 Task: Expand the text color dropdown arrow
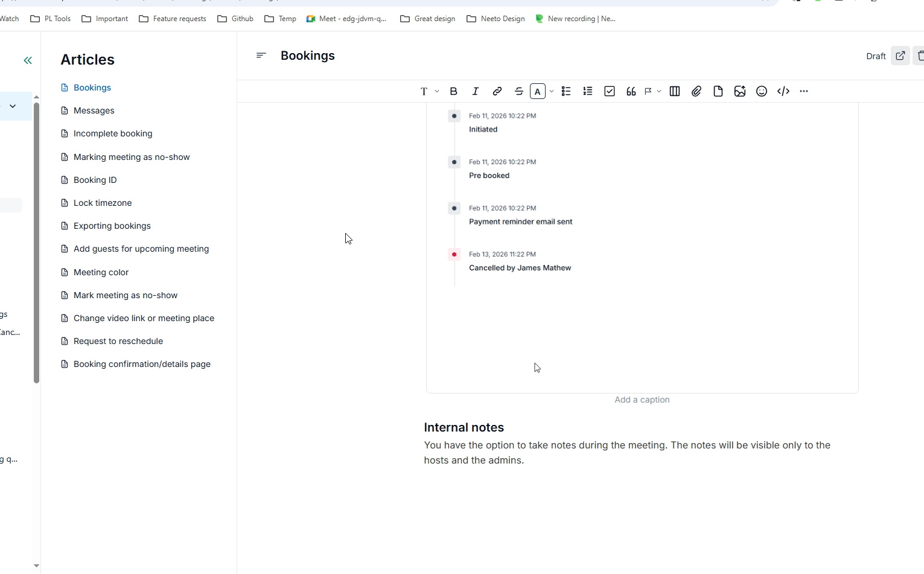coord(552,91)
